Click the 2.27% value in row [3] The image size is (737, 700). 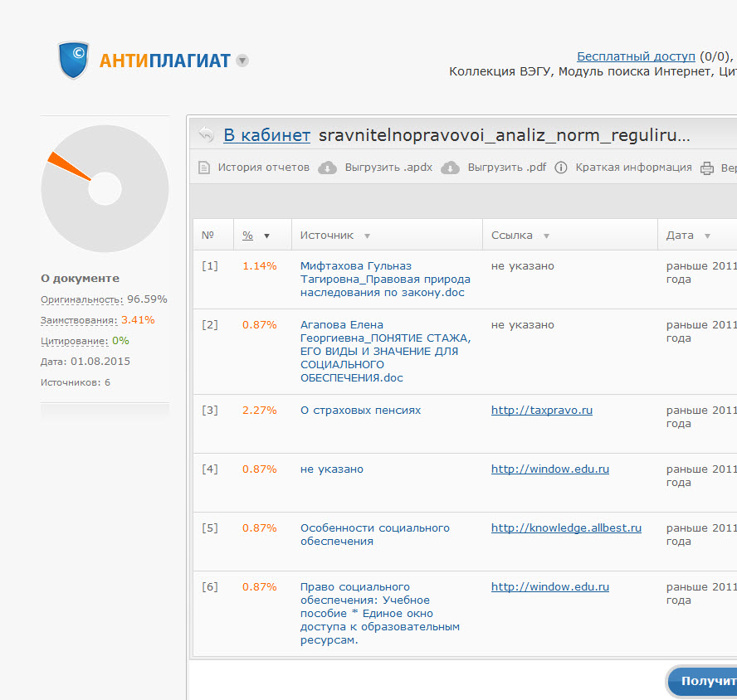tap(260, 411)
